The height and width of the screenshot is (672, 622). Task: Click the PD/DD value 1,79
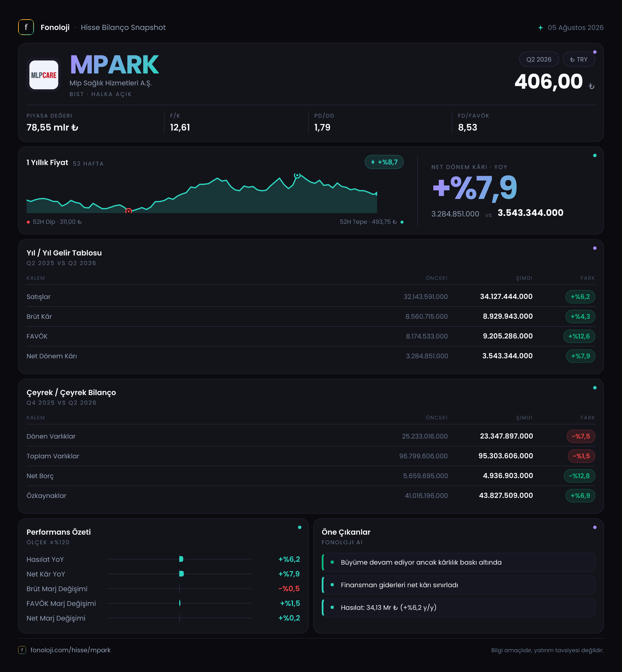point(322,127)
